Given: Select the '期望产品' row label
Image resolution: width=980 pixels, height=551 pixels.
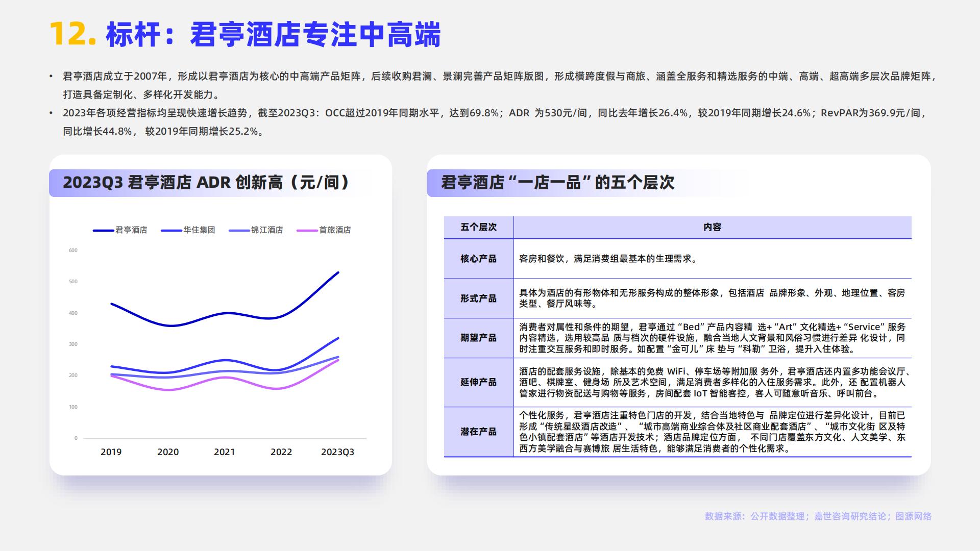Looking at the screenshot, I should [479, 338].
